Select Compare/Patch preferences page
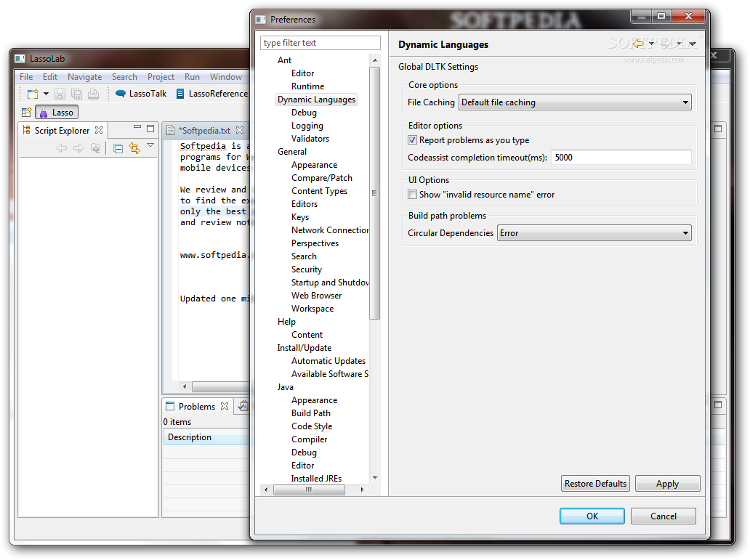 click(x=321, y=178)
